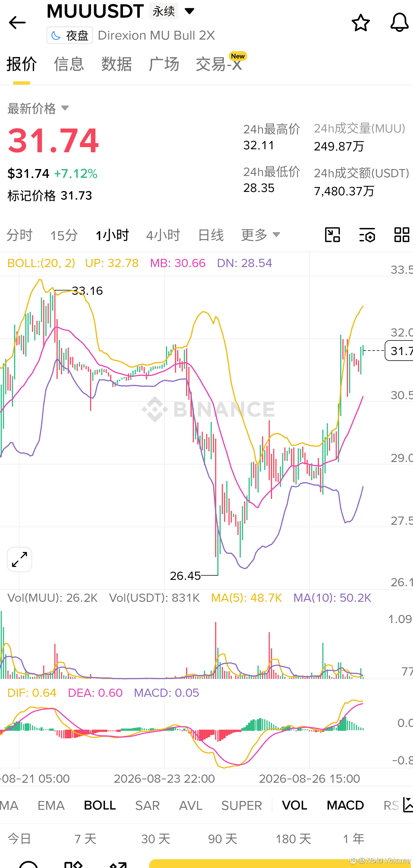Tap the UP: 32.78 Bollinger value
413x868 pixels.
pos(112,263)
